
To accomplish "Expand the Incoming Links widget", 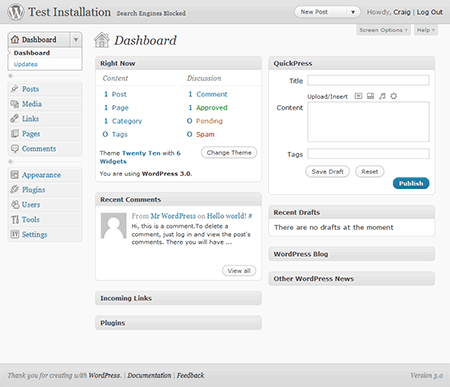I will pos(178,298).
